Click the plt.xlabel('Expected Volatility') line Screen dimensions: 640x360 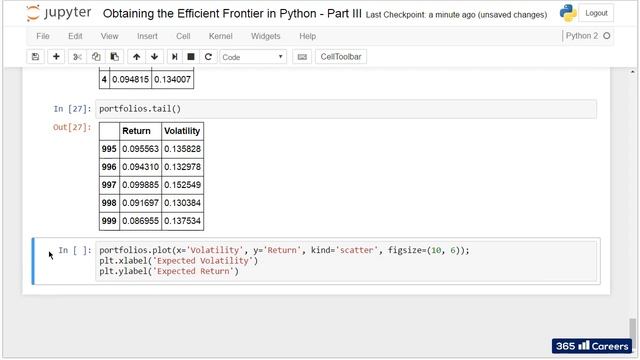tap(178, 261)
